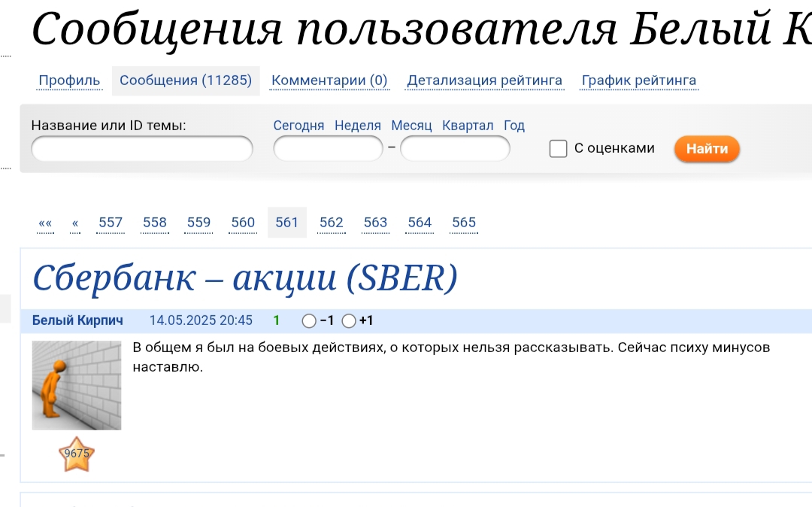Click the orange Найти button
Viewport: 812px width, 507px height.
[x=707, y=149]
